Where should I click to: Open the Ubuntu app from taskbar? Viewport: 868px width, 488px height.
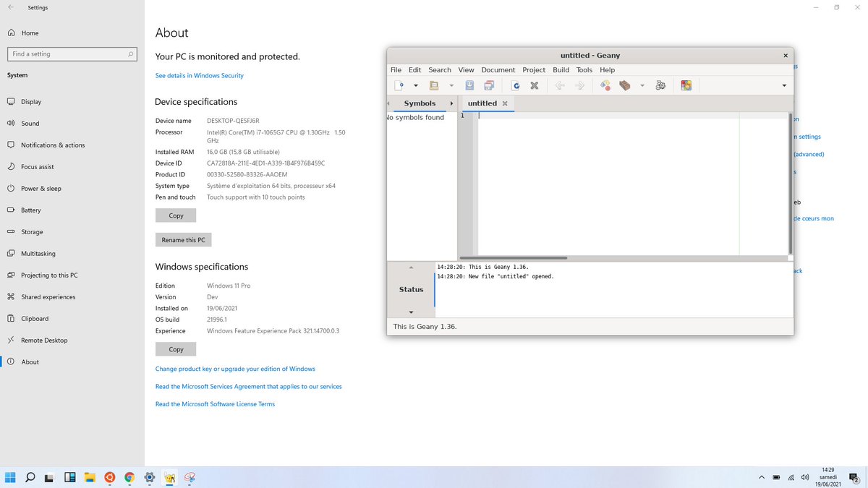tap(109, 477)
